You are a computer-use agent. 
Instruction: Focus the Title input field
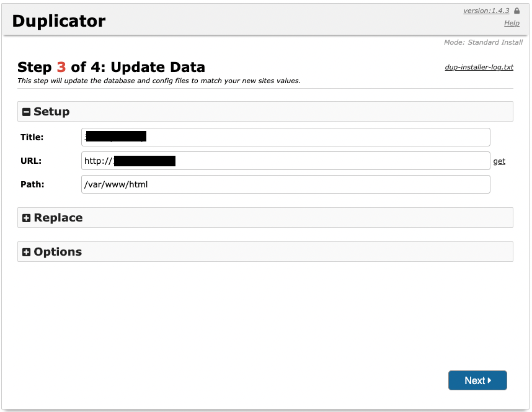click(x=286, y=137)
